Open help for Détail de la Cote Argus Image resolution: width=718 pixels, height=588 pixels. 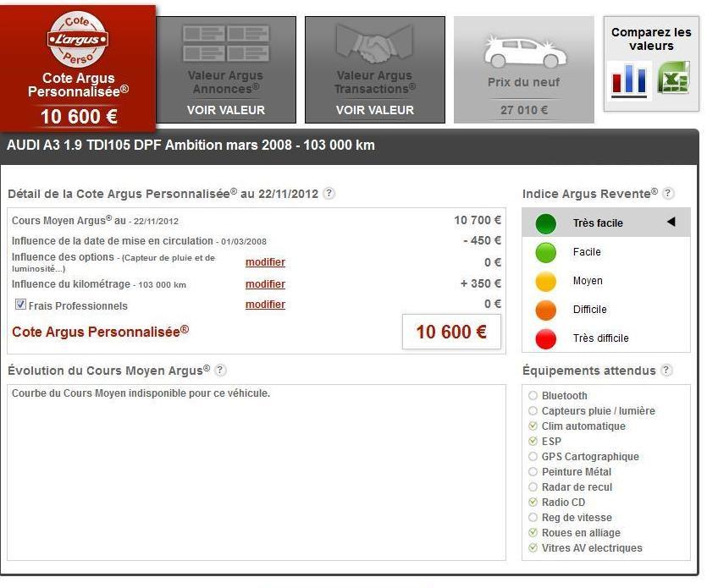click(x=329, y=194)
